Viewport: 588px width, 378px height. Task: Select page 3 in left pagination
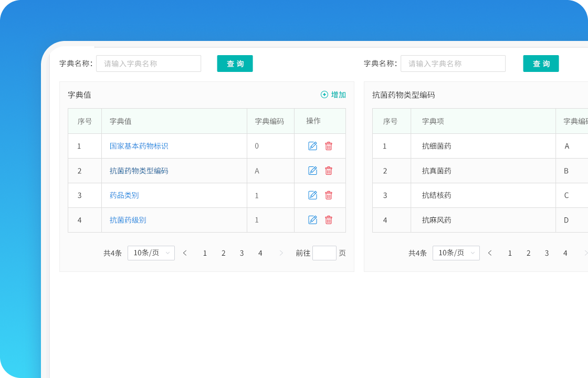point(242,253)
